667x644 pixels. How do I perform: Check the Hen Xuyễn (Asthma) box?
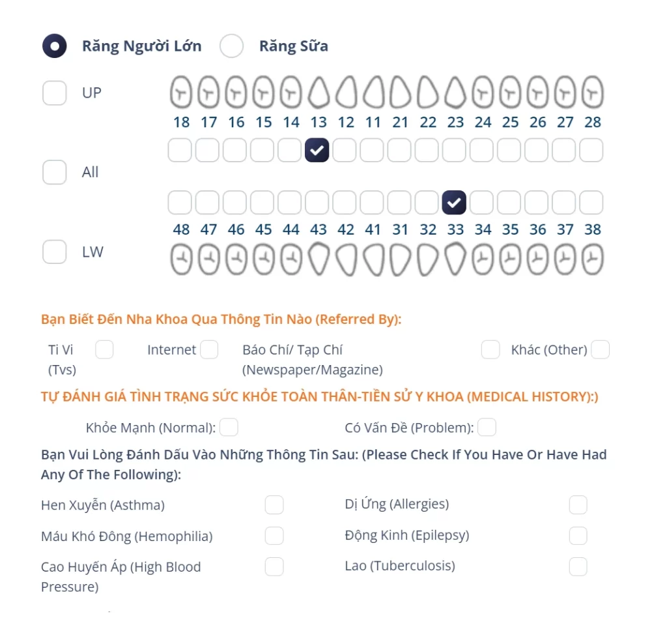(x=274, y=505)
